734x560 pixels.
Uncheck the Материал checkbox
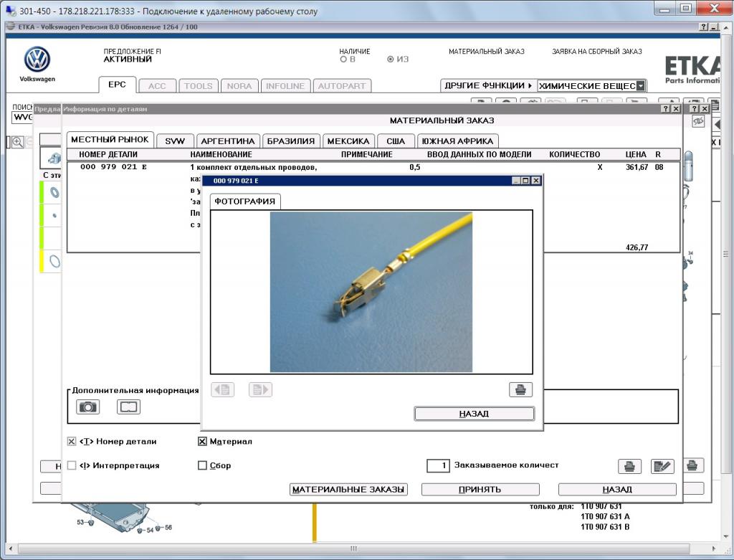tap(202, 442)
